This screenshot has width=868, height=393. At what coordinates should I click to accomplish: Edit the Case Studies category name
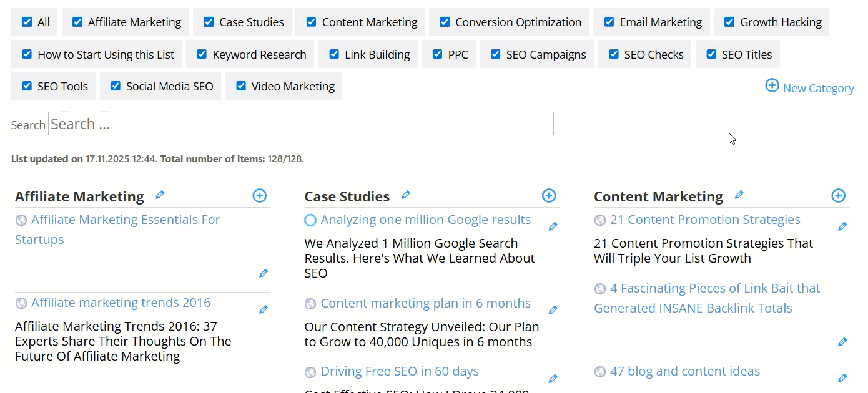[x=406, y=195]
